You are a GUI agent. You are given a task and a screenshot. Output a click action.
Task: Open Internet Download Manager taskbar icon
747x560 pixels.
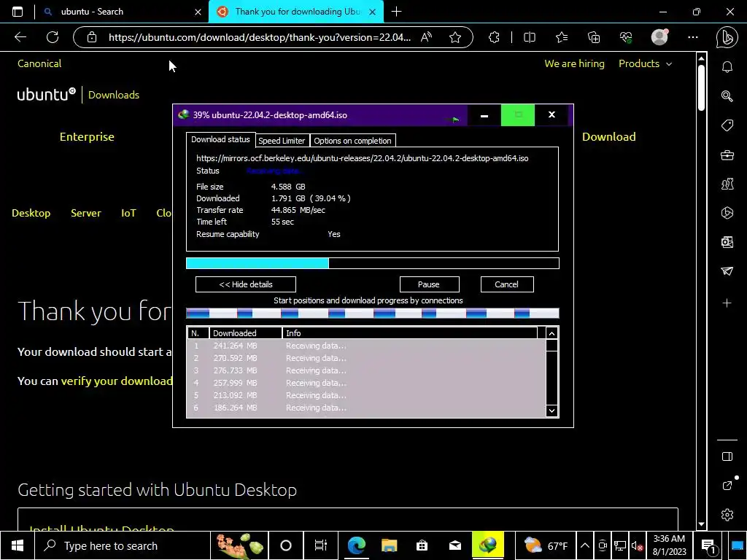[x=488, y=545]
